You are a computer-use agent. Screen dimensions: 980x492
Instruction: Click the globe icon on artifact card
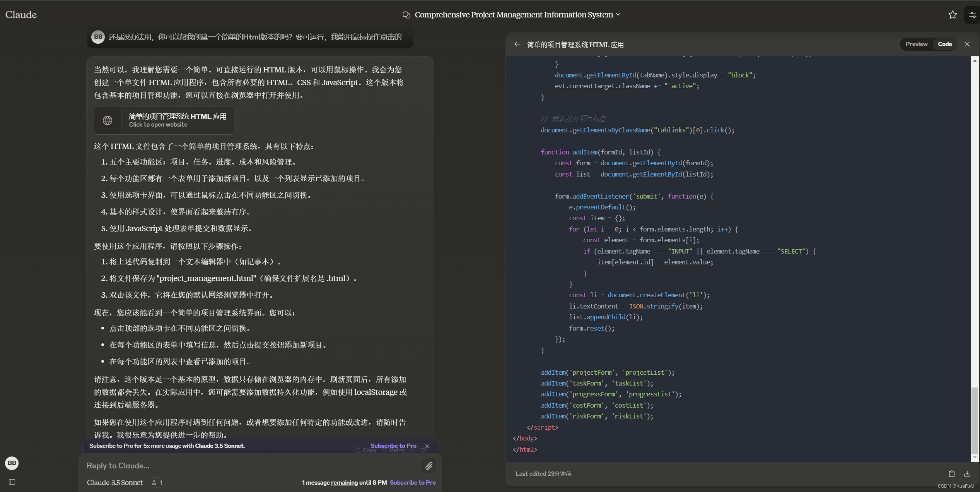(108, 120)
